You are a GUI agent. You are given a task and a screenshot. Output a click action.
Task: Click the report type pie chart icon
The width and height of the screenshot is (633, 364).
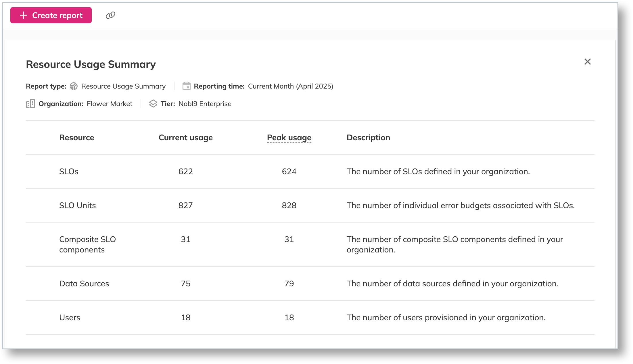click(74, 86)
